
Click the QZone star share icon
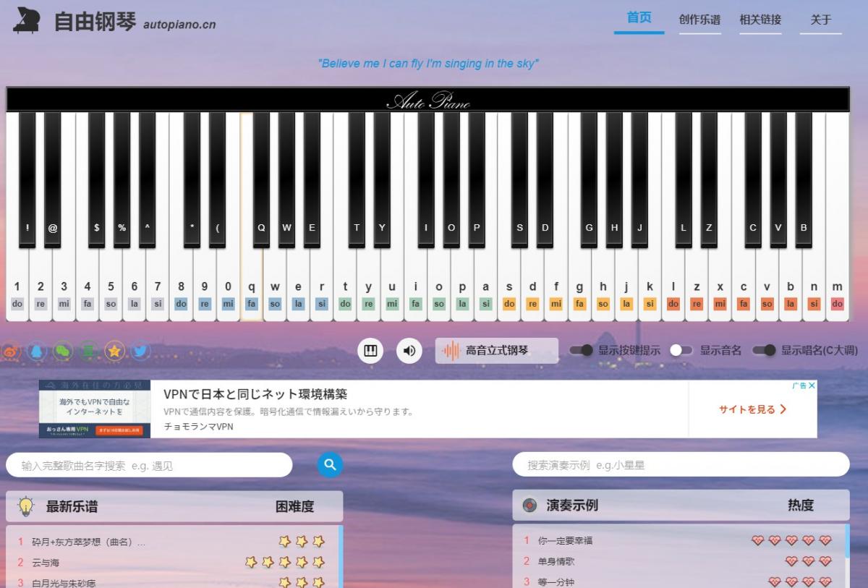coord(114,351)
